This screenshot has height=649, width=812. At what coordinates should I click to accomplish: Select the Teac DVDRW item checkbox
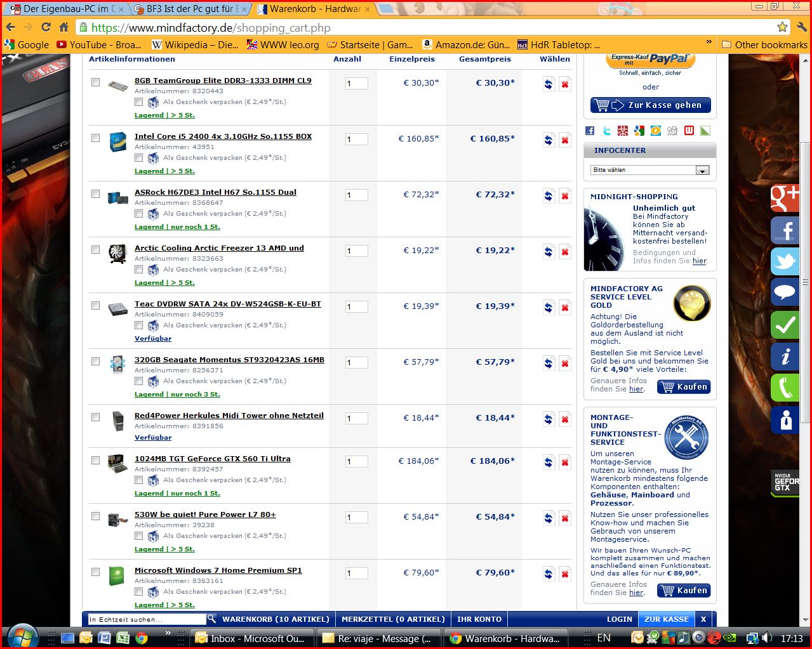[95, 305]
